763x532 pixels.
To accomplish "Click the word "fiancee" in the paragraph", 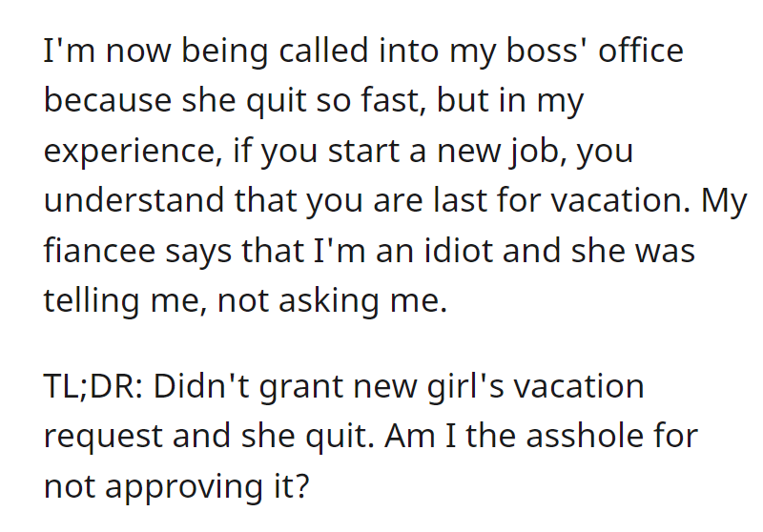I will [x=99, y=251].
